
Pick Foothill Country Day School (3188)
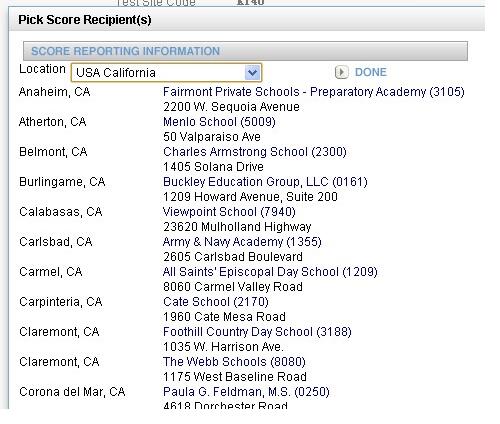pos(257,332)
